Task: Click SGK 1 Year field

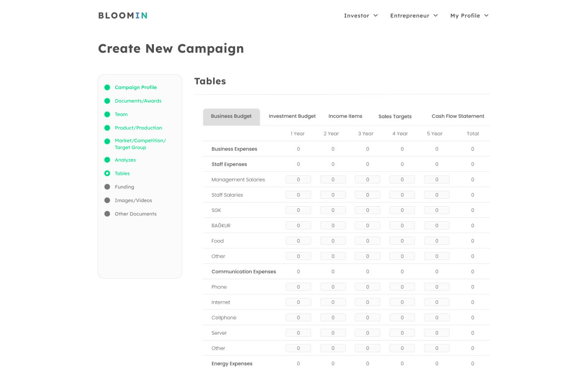Action: point(298,210)
